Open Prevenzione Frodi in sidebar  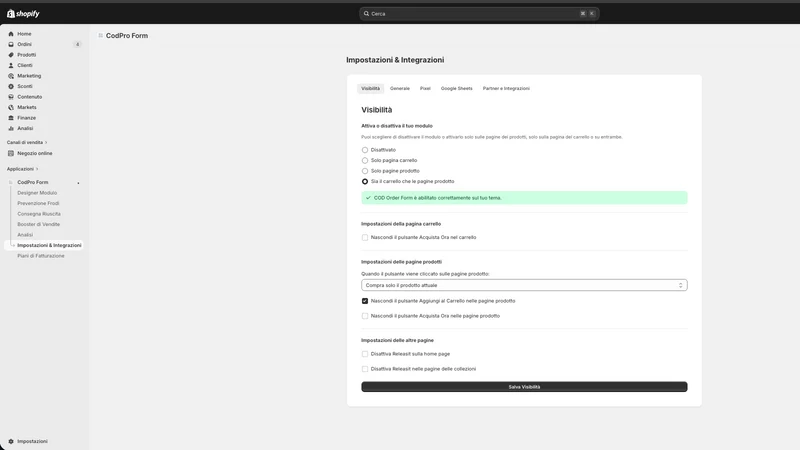(38, 203)
